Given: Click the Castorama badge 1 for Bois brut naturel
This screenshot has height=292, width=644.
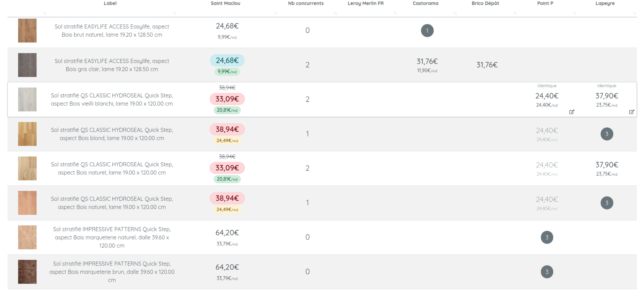Looking at the screenshot, I should coord(427,30).
